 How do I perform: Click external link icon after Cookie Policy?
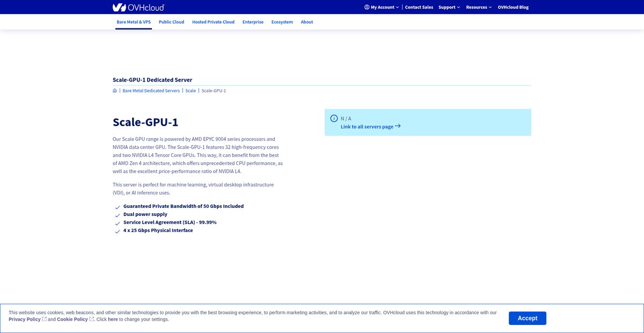[x=92, y=319]
